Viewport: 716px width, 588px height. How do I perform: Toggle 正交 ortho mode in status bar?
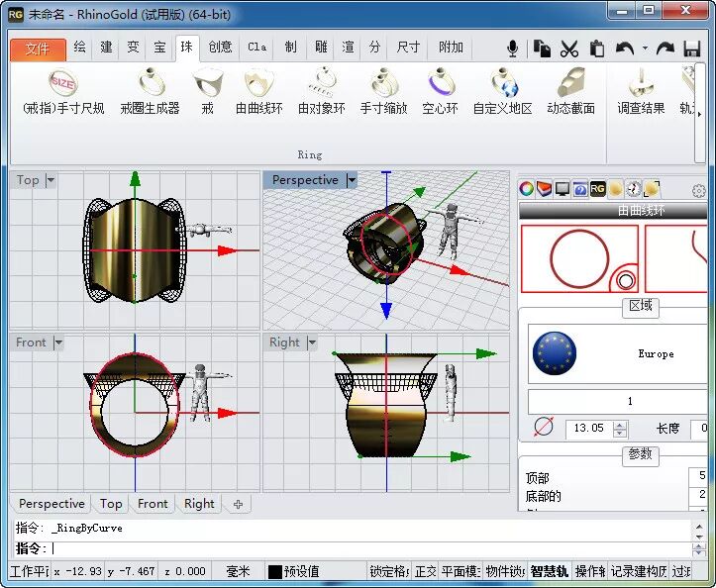[x=425, y=571]
